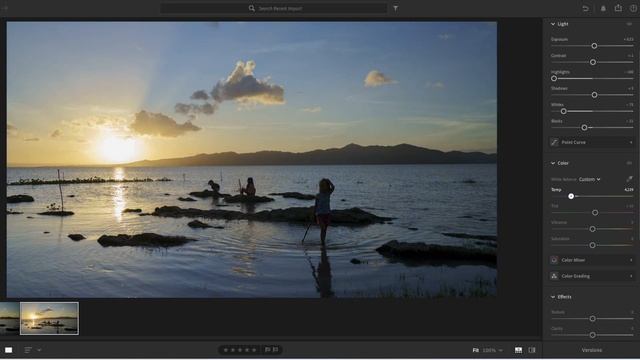Viewport: 640px width, 360px height.
Task: Pick the white balance eyedropper tool
Action: (x=629, y=179)
